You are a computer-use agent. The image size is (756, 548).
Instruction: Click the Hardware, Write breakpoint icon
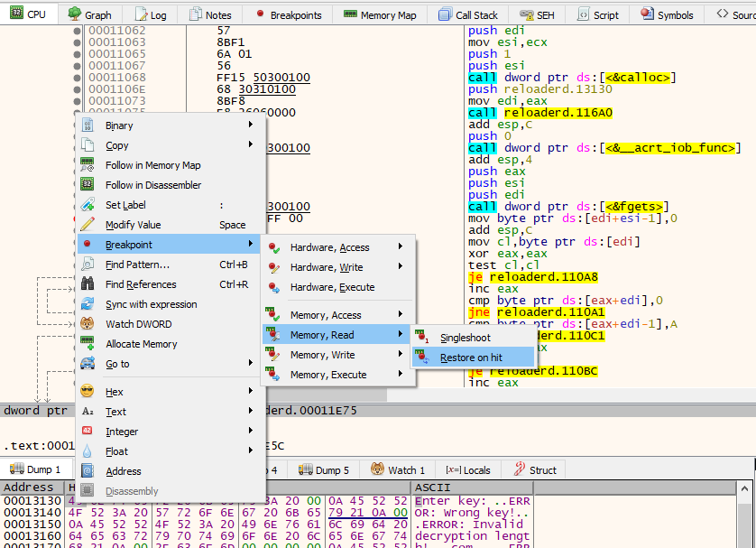273,267
